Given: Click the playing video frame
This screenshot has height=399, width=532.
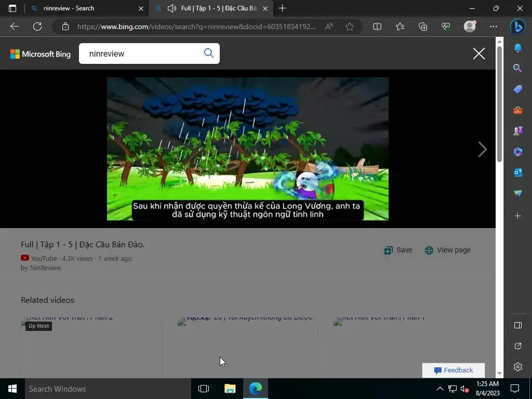Looking at the screenshot, I should [x=248, y=149].
